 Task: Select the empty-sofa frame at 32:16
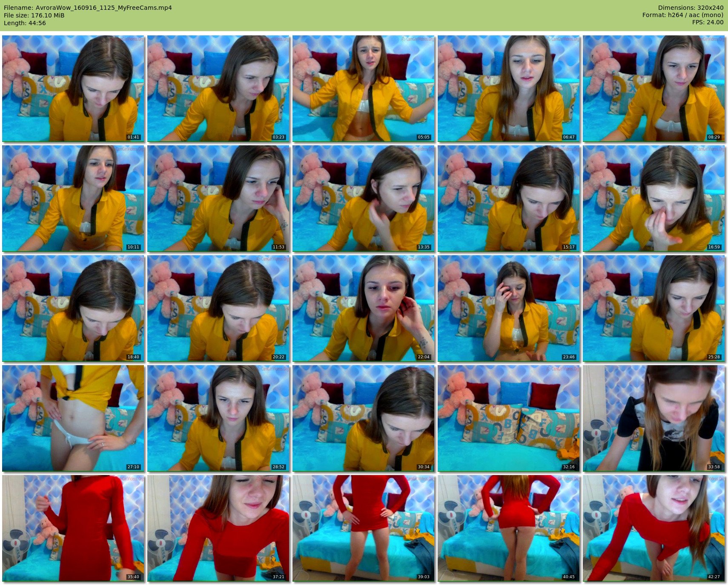(509, 418)
